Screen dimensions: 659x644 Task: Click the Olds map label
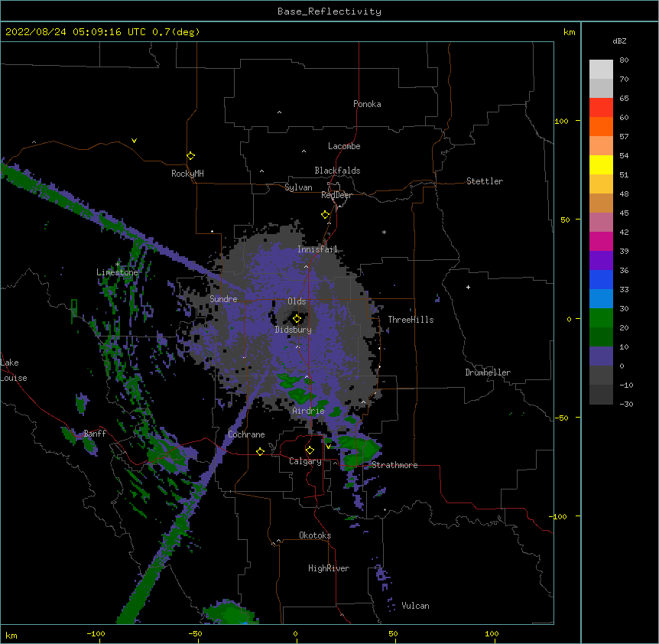297,301
